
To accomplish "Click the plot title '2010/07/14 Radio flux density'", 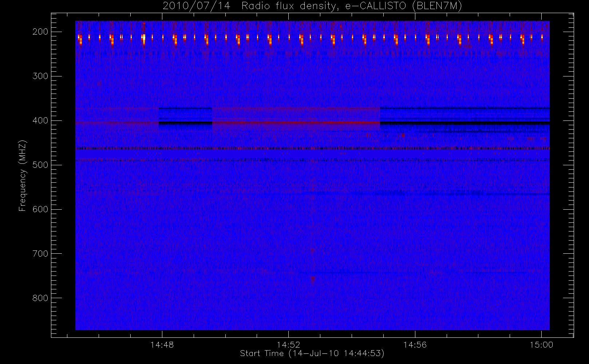I will (x=312, y=6).
